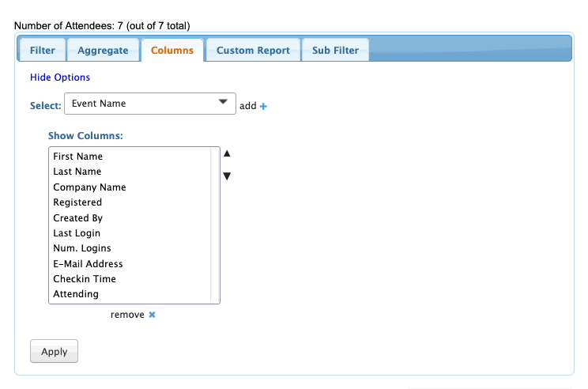Go to the Custom Report tab
The image size is (588, 389).
tap(253, 50)
